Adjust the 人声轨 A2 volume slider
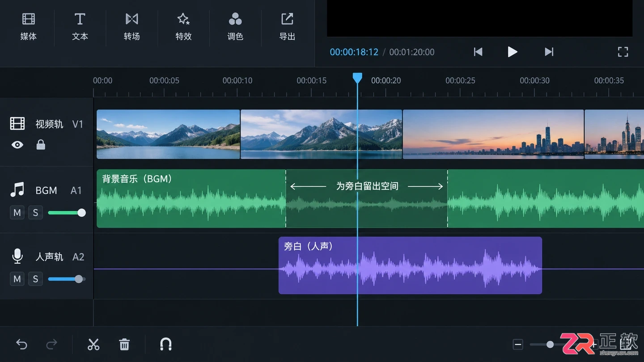This screenshot has height=362, width=644. click(x=67, y=279)
